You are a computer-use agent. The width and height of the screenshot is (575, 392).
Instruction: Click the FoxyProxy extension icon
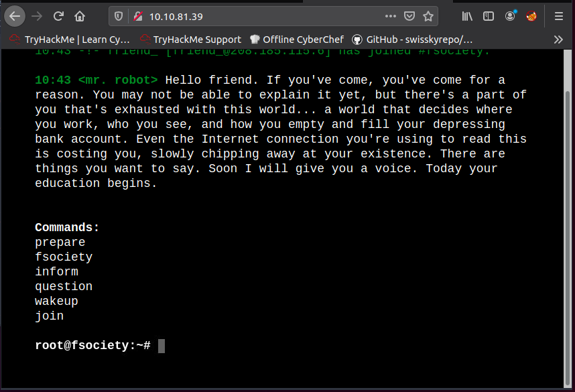(531, 16)
